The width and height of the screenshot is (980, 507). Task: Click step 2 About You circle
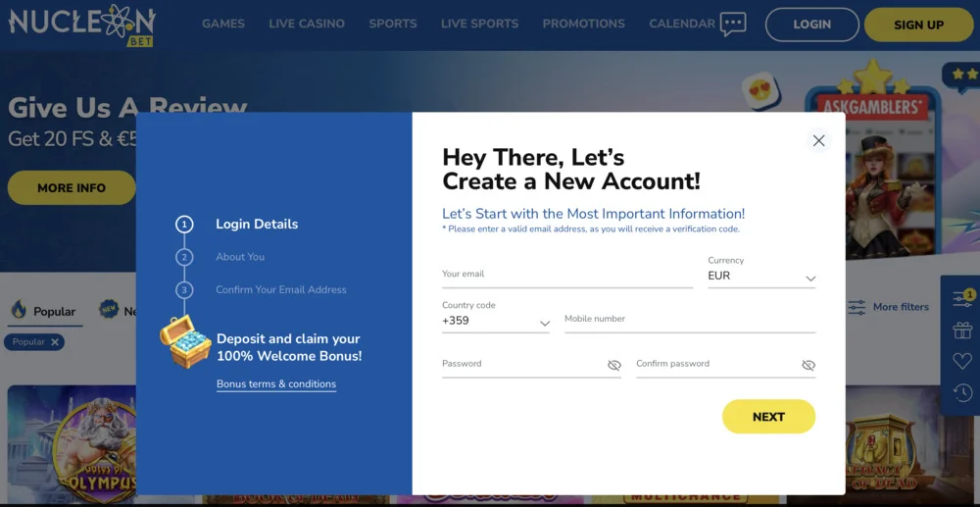[x=184, y=257]
